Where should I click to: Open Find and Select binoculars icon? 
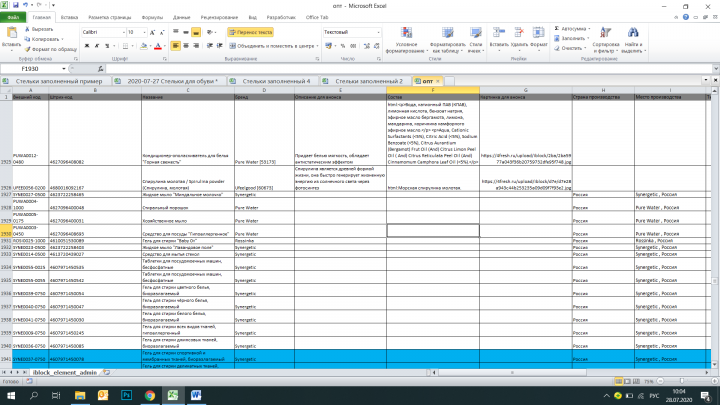pos(633,33)
